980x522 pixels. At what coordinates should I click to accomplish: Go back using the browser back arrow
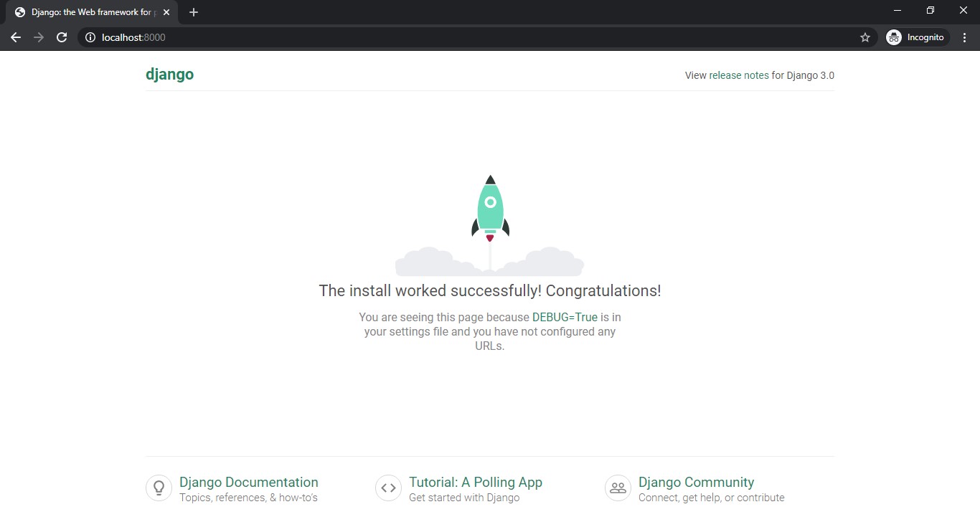coord(16,37)
